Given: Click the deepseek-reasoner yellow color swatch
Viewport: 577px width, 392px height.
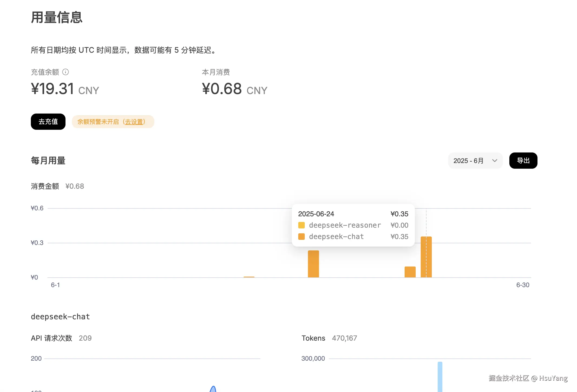Looking at the screenshot, I should pyautogui.click(x=301, y=225).
